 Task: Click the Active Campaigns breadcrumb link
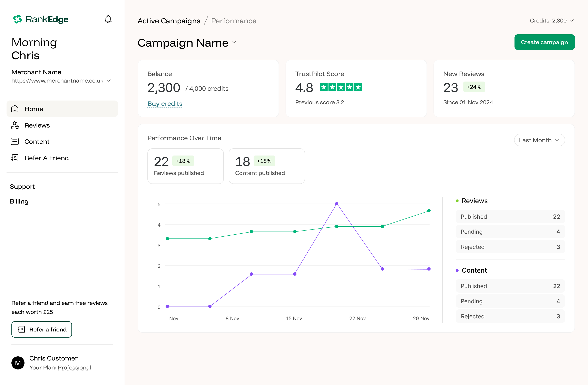pyautogui.click(x=169, y=21)
